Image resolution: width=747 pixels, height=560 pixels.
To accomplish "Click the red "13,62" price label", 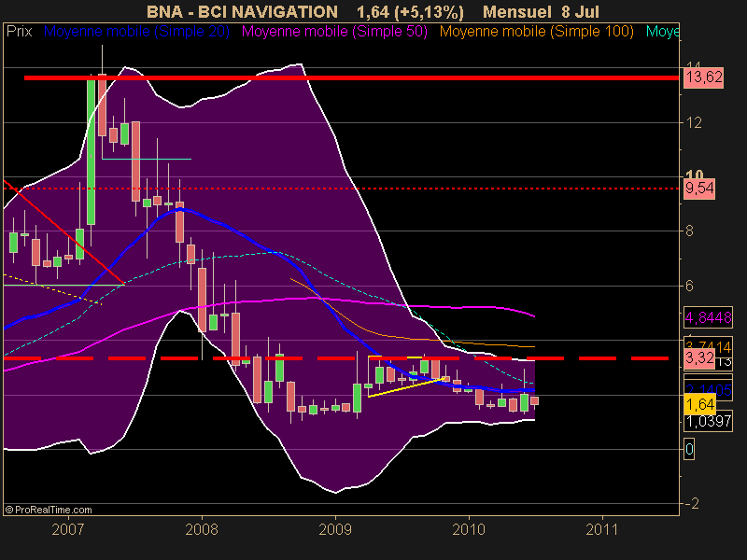I will click(x=704, y=77).
